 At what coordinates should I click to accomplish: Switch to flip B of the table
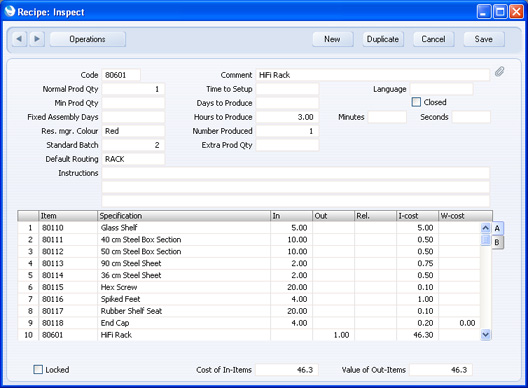click(497, 242)
